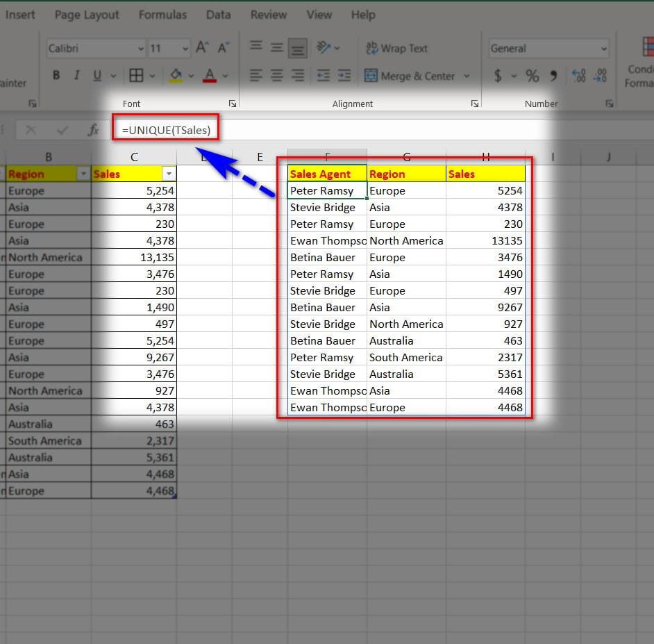Click the Comma Style icon

pos(553,76)
